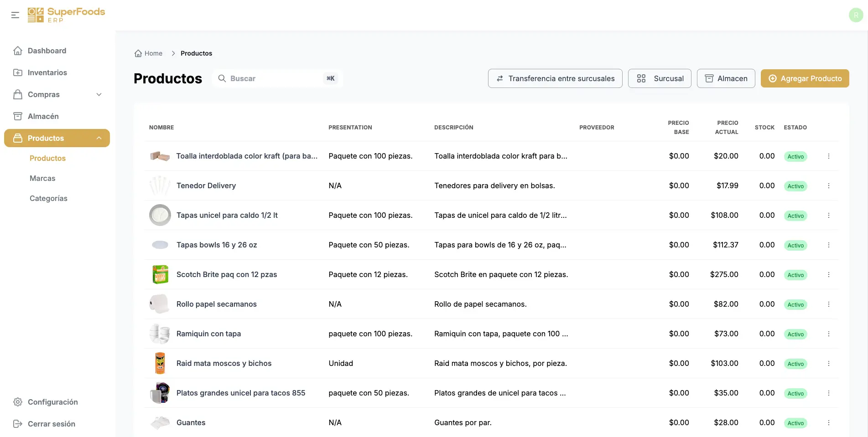Click the Tapas unicel product thumbnail
The width and height of the screenshot is (868, 437).
coord(160,215)
